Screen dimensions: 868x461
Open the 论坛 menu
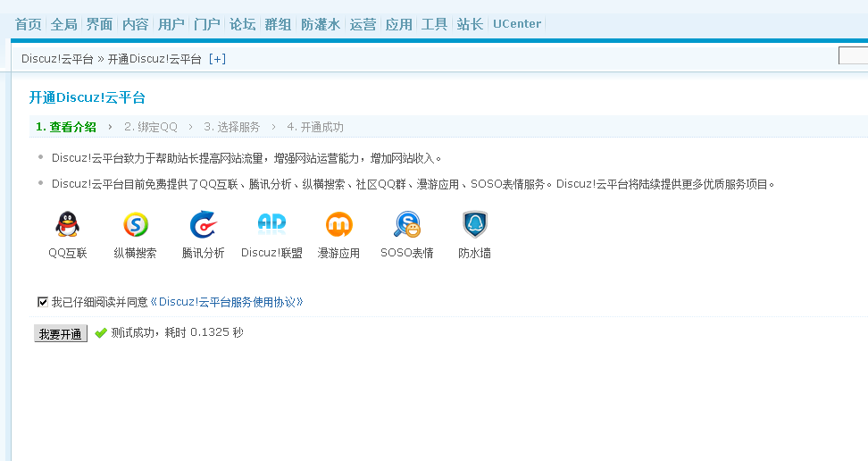243,24
